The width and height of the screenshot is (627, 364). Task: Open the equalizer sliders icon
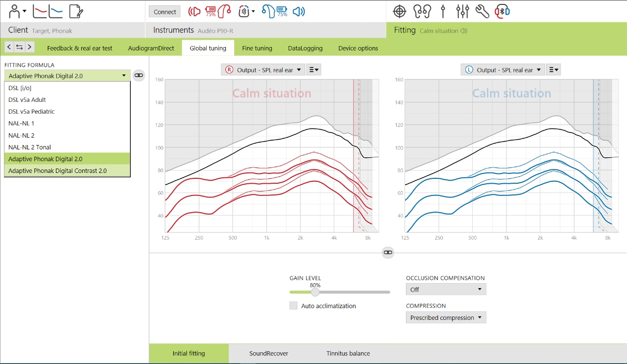pyautogui.click(x=462, y=11)
